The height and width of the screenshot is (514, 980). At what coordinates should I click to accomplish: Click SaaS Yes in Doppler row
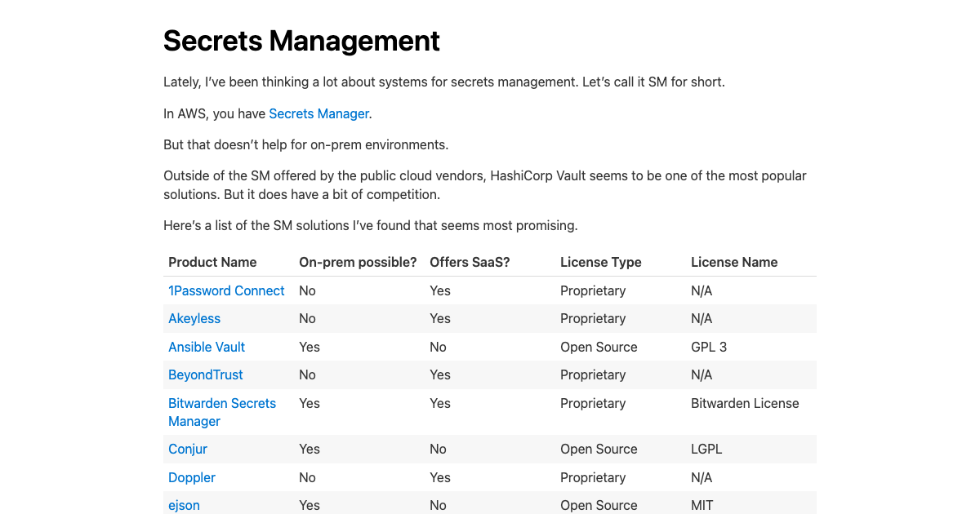[440, 477]
